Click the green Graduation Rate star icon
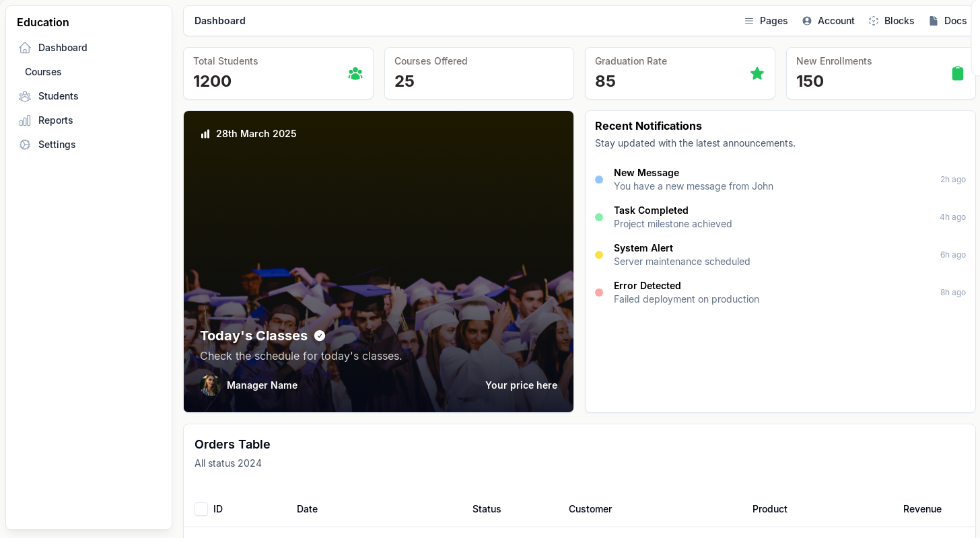This screenshot has width=980, height=538. point(757,74)
